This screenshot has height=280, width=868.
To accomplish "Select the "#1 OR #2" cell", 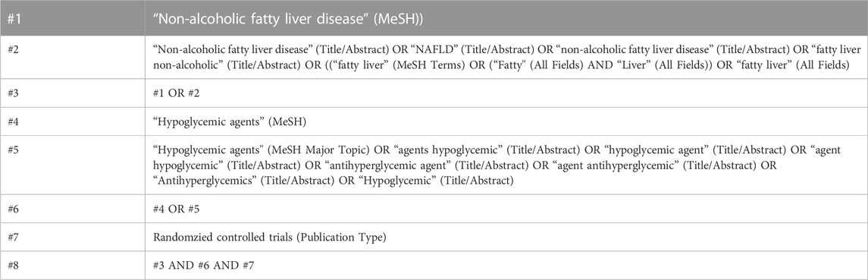I will [506, 93].
